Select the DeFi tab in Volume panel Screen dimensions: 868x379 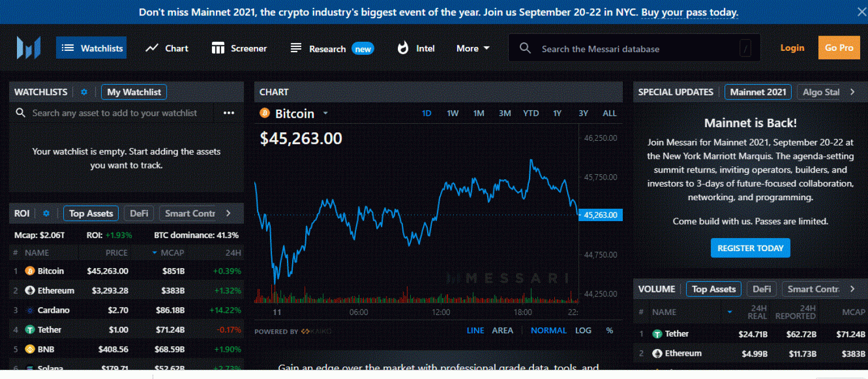(761, 289)
